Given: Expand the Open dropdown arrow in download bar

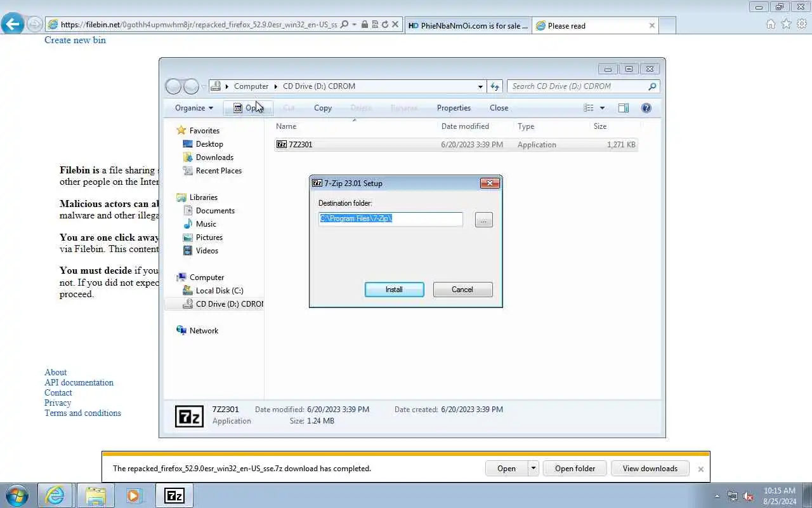Looking at the screenshot, I should pos(533,469).
